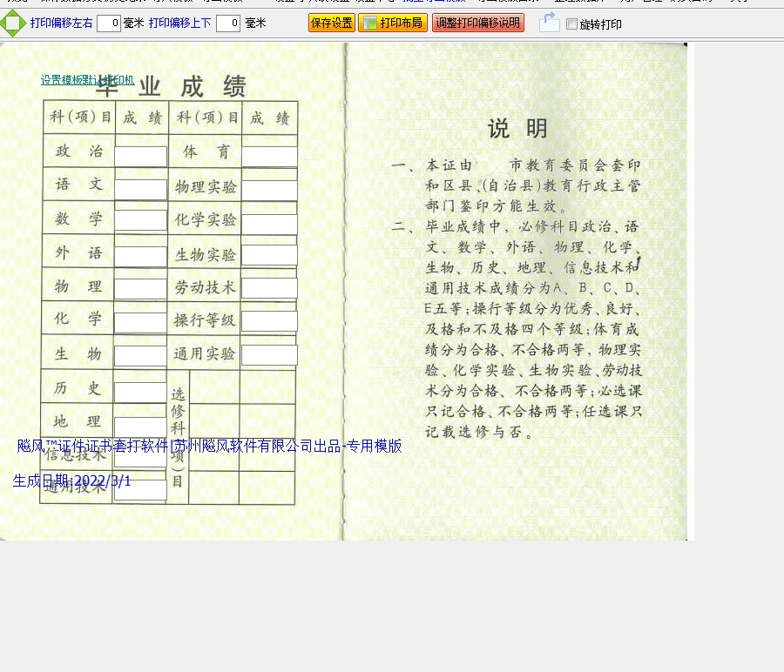
Task: Click the layout icon on 打印布局 button
Action: point(369,24)
